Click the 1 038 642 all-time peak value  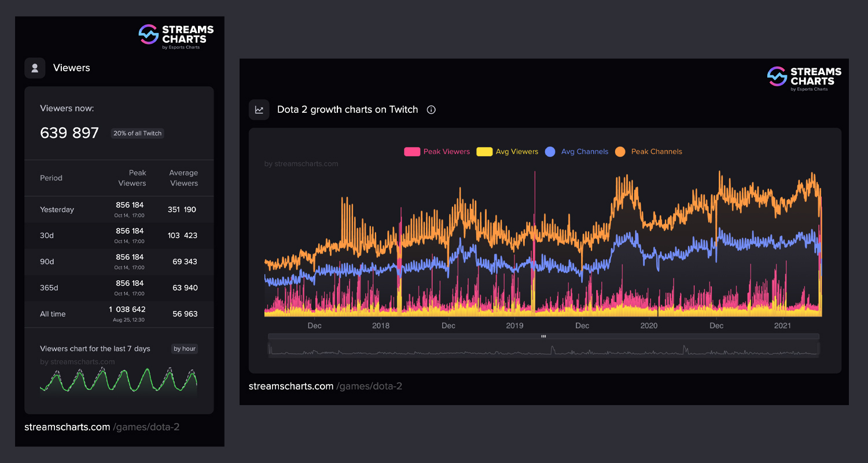pyautogui.click(x=127, y=310)
